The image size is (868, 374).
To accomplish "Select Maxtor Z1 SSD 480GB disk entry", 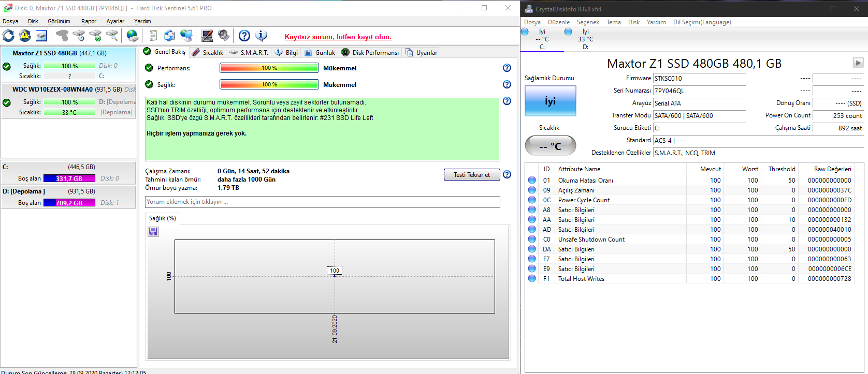I will coord(68,64).
